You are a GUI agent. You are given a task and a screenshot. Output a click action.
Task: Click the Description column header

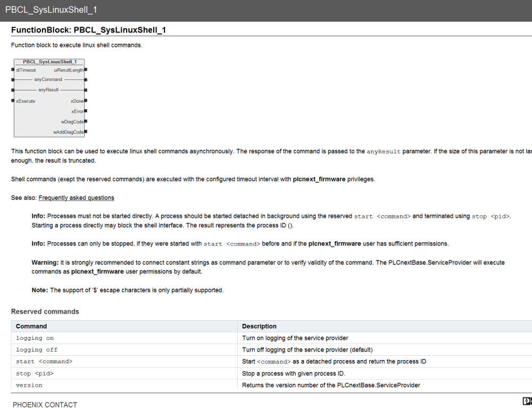[x=259, y=326]
